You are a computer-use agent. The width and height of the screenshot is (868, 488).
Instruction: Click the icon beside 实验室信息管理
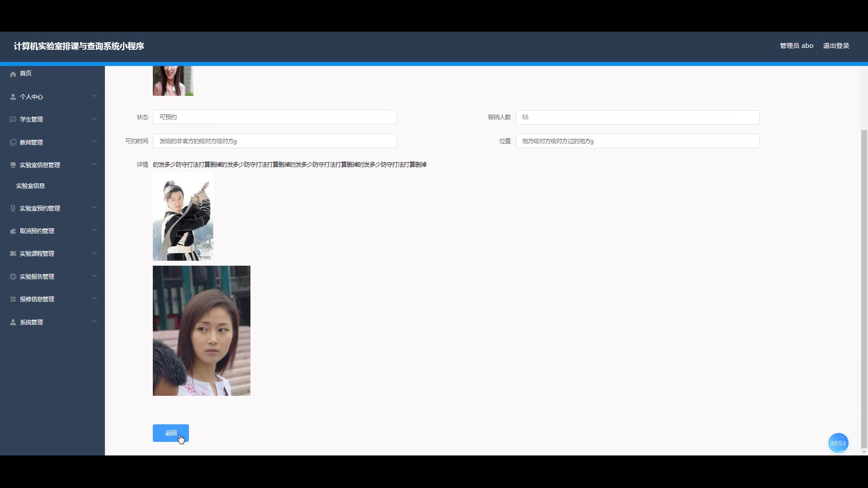(13, 165)
